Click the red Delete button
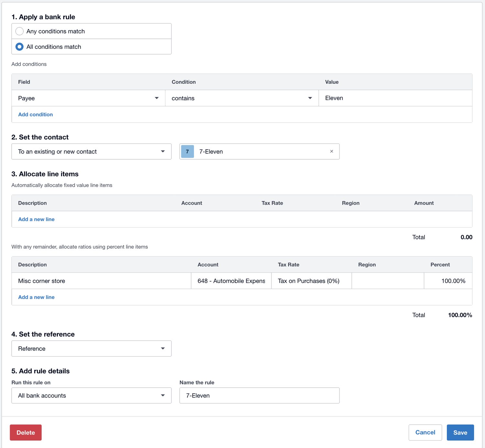 coord(26,432)
